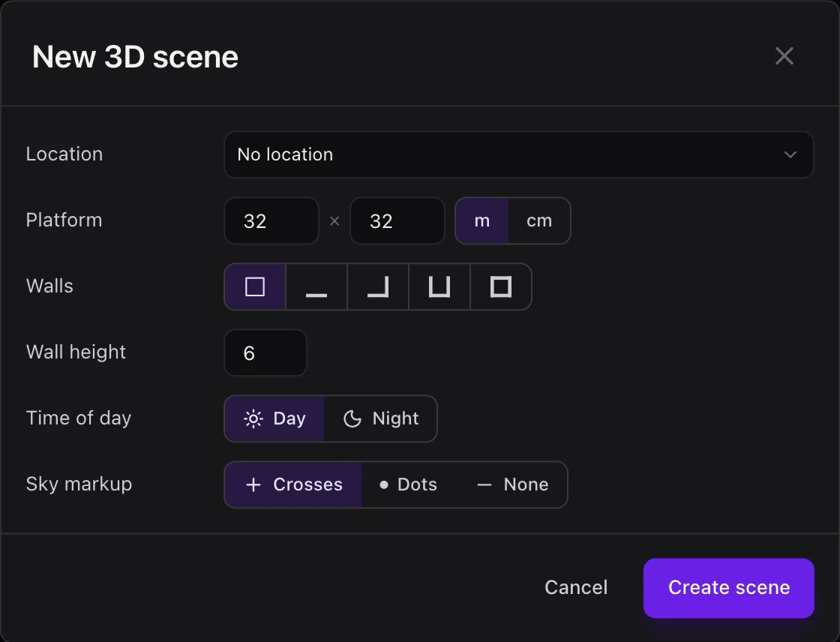Image resolution: width=840 pixels, height=642 pixels.
Task: Click the platform width field
Action: coord(271,220)
